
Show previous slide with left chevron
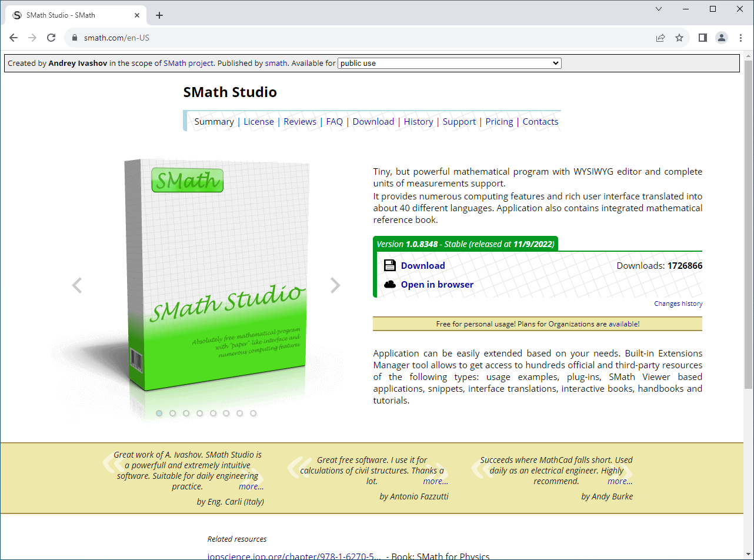click(76, 285)
